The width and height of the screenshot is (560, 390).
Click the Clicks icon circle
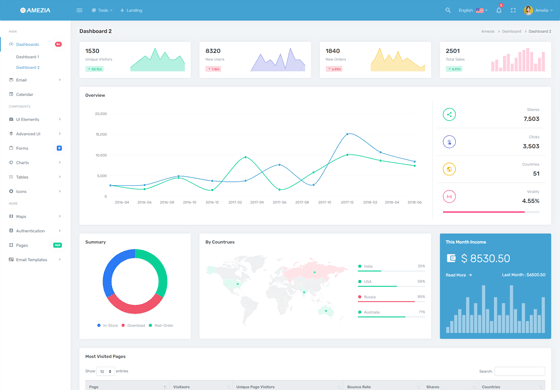tap(449, 142)
